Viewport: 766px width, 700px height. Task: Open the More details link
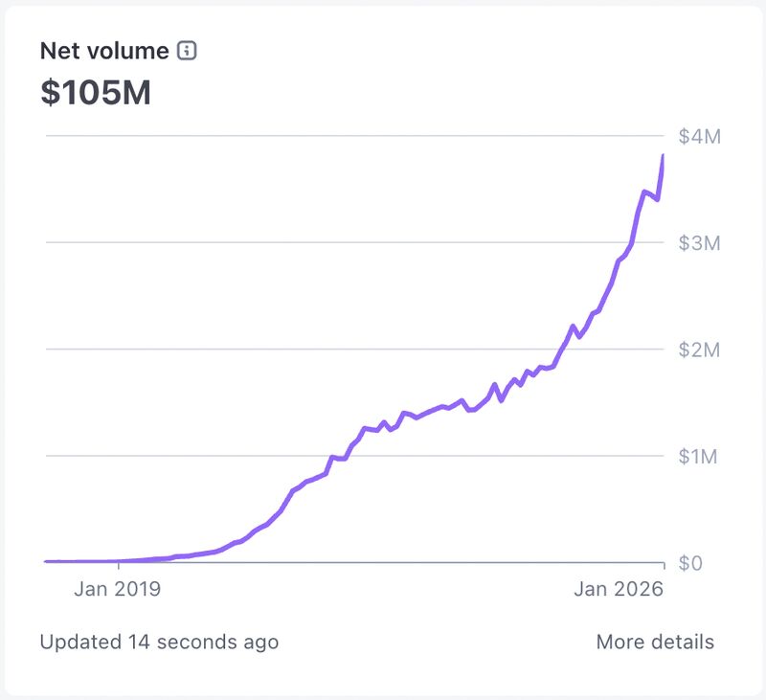[x=655, y=642]
